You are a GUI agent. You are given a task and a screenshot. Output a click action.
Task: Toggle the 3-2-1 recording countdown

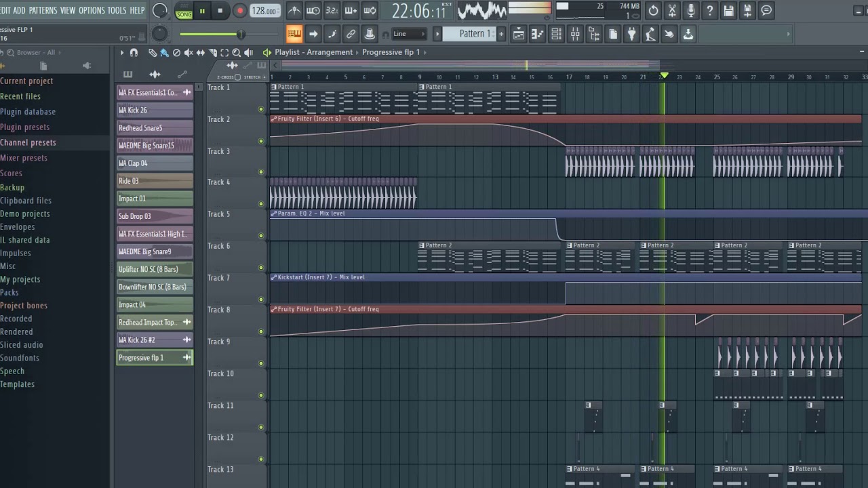[332, 11]
